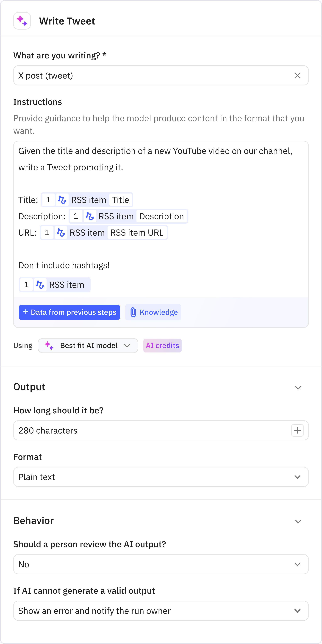
Task: Click the sparkle icon beside Write Tweet
Action: [22, 21]
